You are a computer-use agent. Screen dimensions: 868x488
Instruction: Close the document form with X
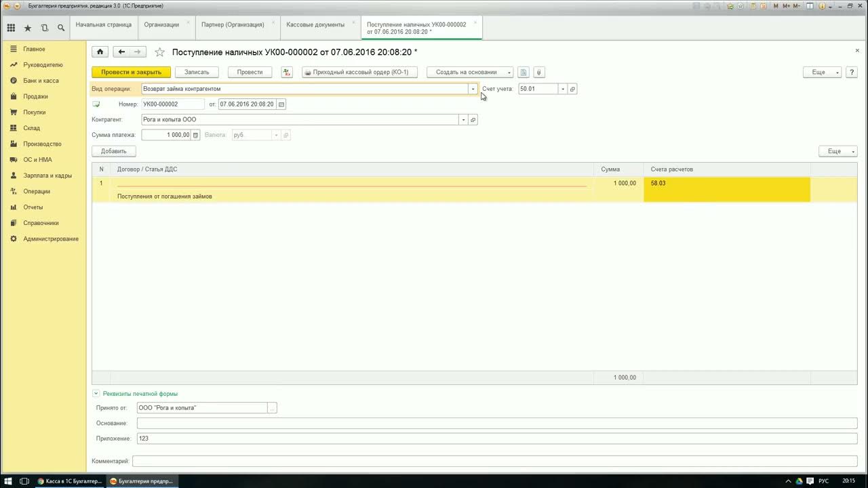pyautogui.click(x=857, y=51)
